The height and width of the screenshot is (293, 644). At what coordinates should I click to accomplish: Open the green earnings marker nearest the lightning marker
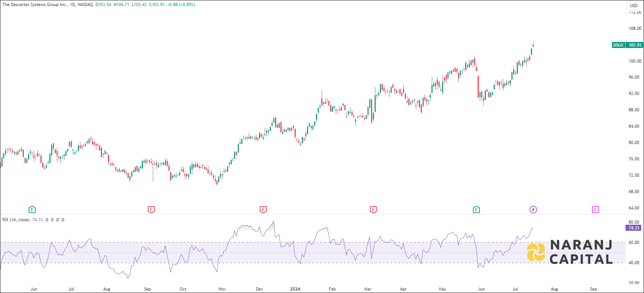[476, 209]
